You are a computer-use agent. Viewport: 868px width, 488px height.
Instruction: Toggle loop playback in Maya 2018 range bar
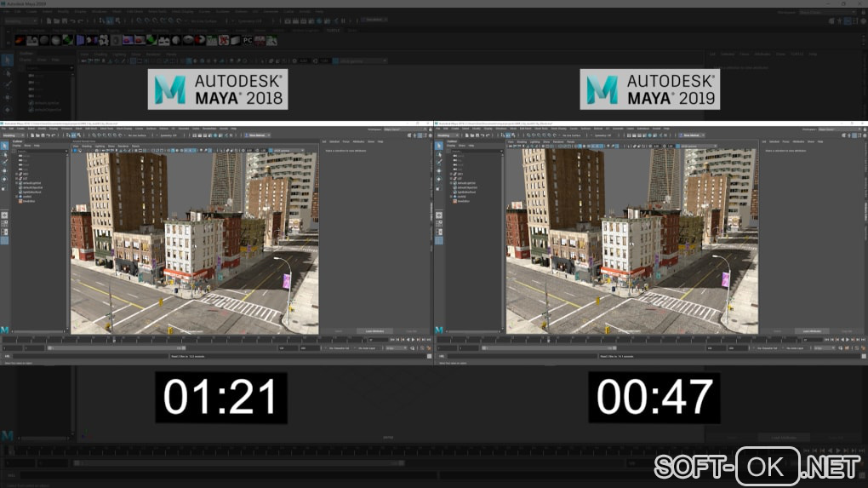[412, 347]
